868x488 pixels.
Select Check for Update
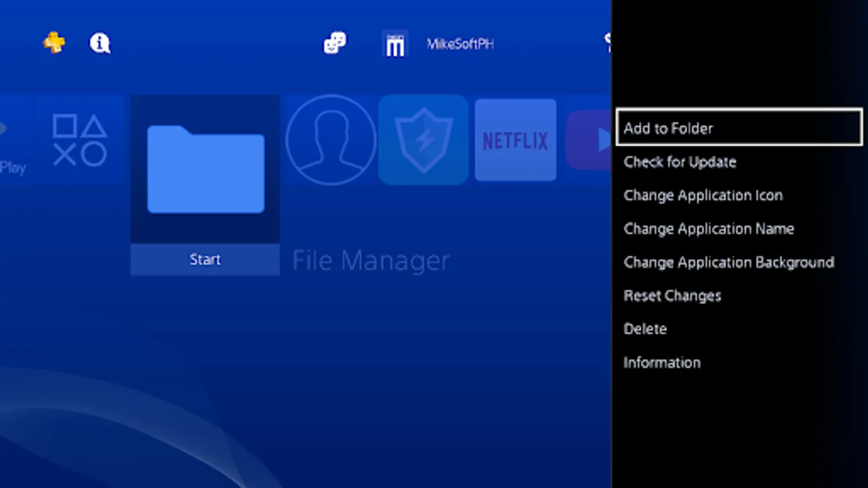pos(680,162)
